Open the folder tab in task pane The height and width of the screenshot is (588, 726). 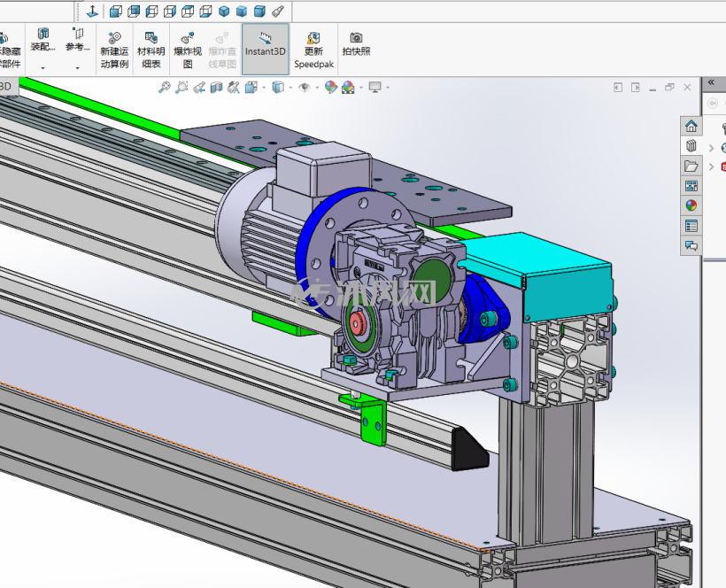691,166
